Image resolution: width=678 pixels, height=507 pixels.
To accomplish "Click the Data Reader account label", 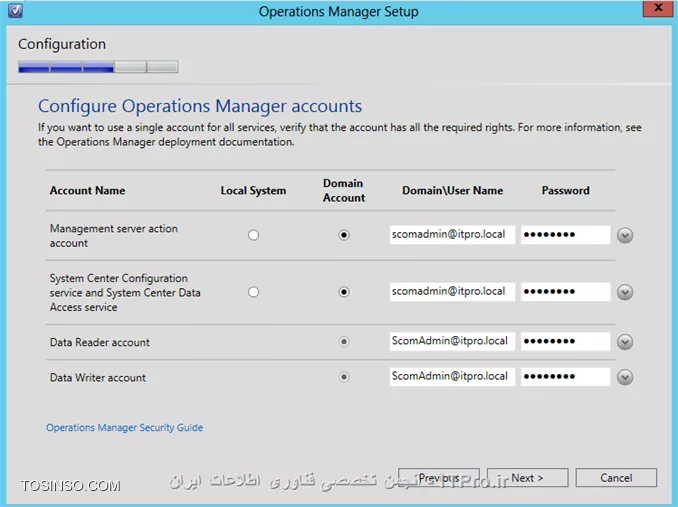I will click(100, 342).
